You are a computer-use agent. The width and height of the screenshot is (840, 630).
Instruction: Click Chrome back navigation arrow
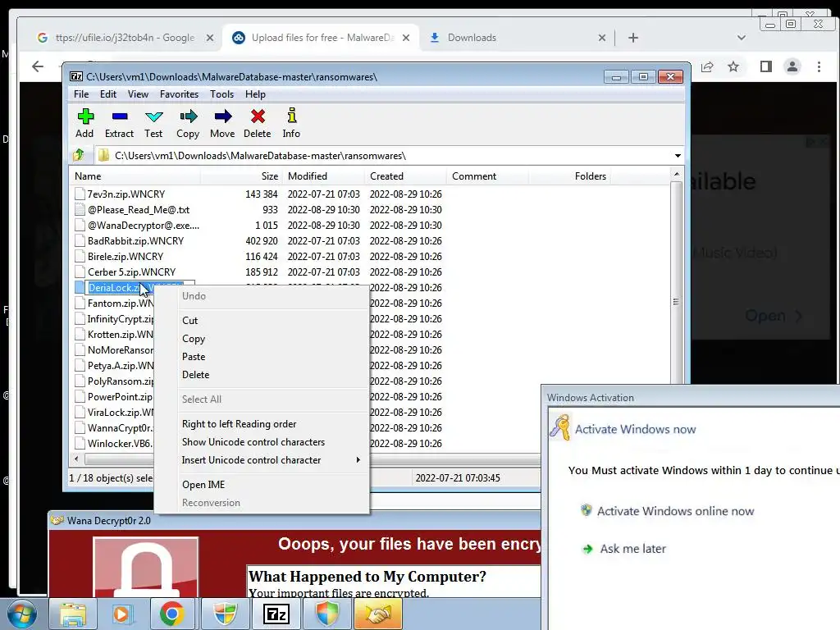pos(38,66)
